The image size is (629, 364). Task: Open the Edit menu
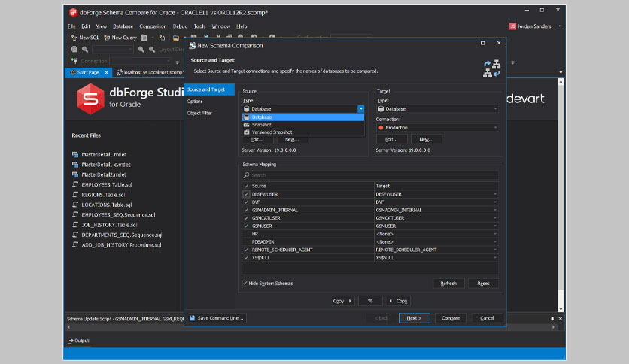tap(86, 26)
